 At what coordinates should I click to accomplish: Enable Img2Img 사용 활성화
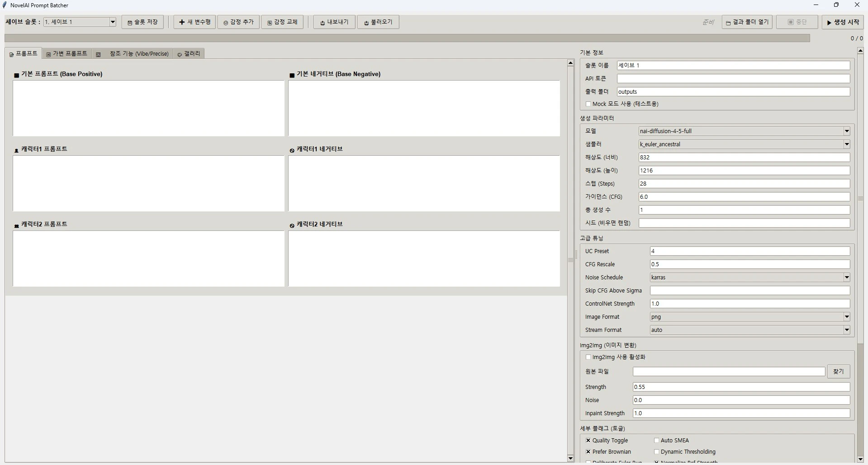(588, 357)
